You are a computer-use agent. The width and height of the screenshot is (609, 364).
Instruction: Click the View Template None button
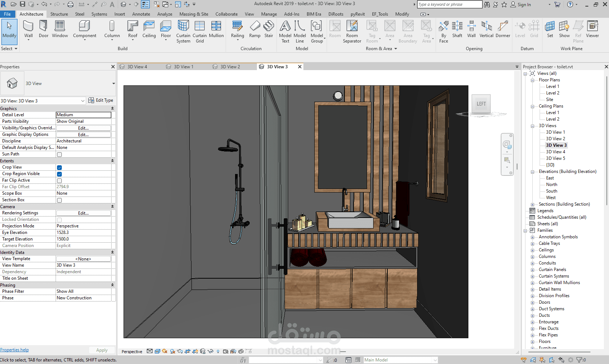pyautogui.click(x=83, y=259)
